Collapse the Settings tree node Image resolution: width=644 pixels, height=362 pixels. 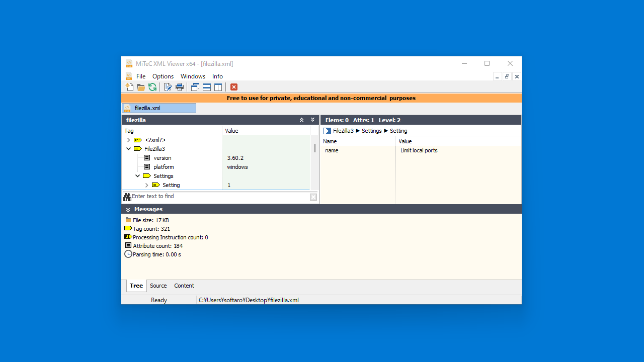click(x=138, y=176)
